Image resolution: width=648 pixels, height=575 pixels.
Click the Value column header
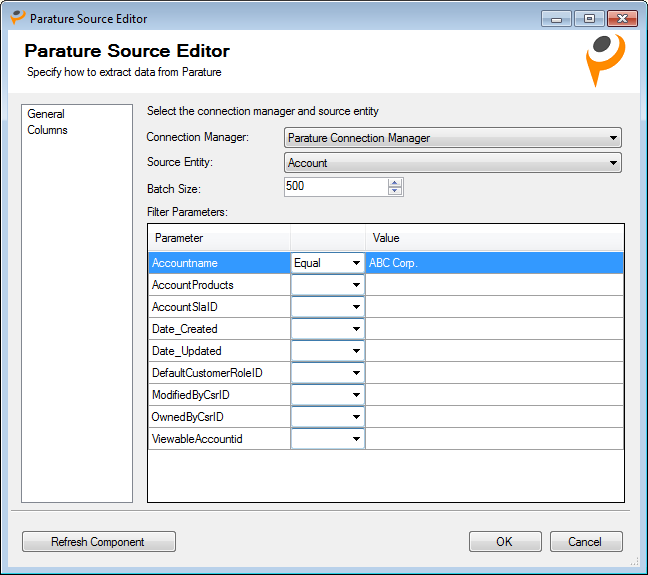pos(494,238)
